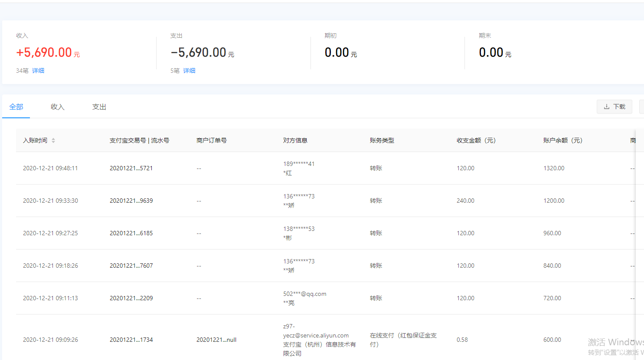Switch to the 收入 tab

57,107
